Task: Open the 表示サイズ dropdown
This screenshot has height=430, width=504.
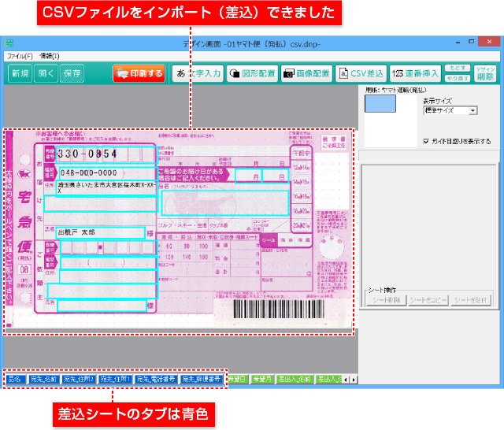Action: point(450,110)
